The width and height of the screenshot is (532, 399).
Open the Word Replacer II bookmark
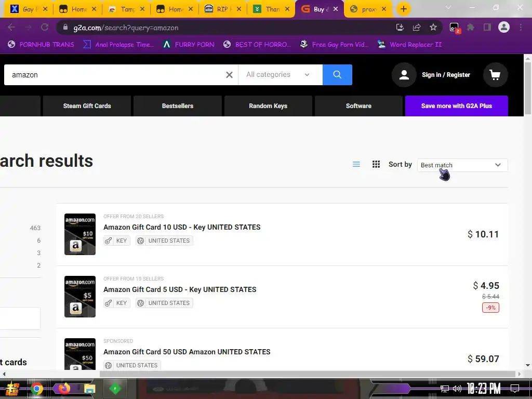409,45
